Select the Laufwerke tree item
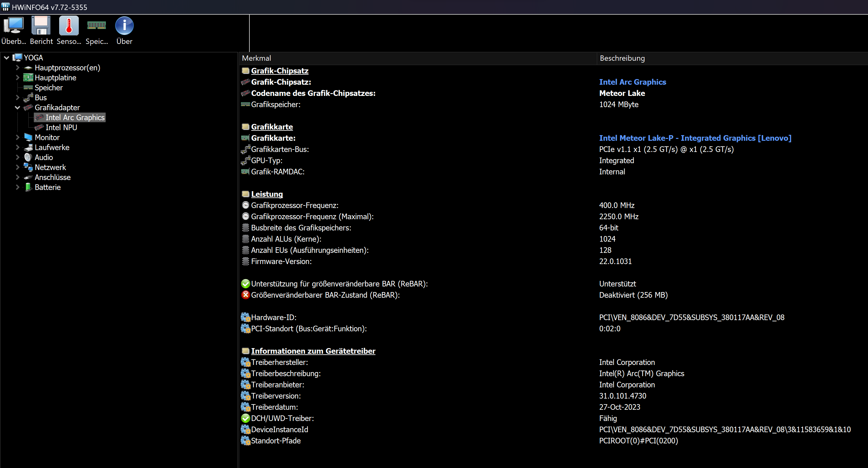Screen dimensions: 868x468 52,147
